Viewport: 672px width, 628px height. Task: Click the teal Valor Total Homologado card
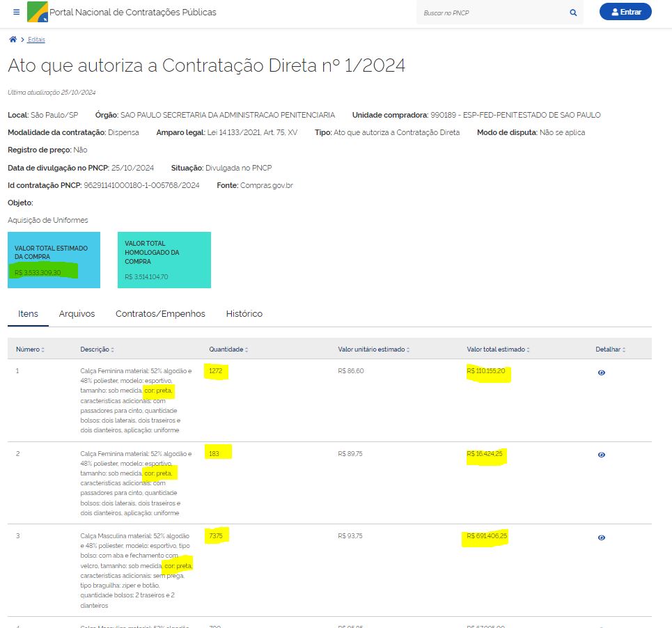(164, 260)
